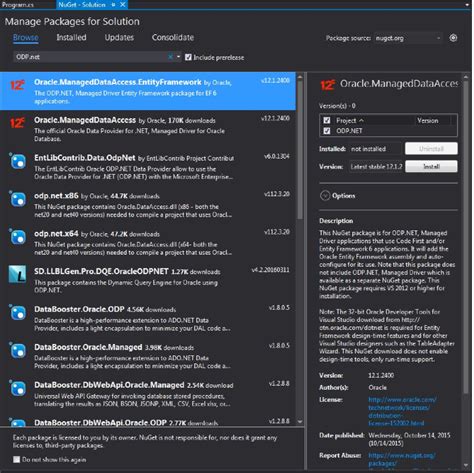Click Oracle.ManagedDataAccess.EntityFramework package icon in list

click(x=17, y=85)
